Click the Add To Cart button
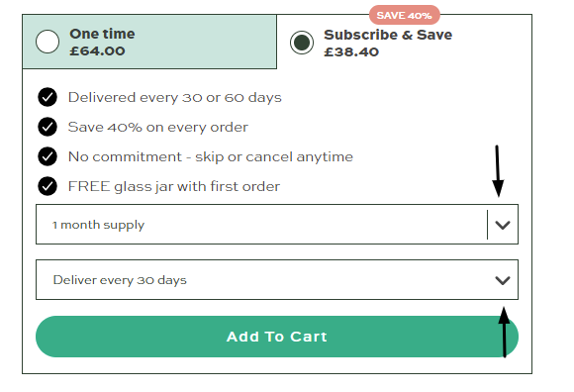The image size is (574, 392). (x=277, y=337)
